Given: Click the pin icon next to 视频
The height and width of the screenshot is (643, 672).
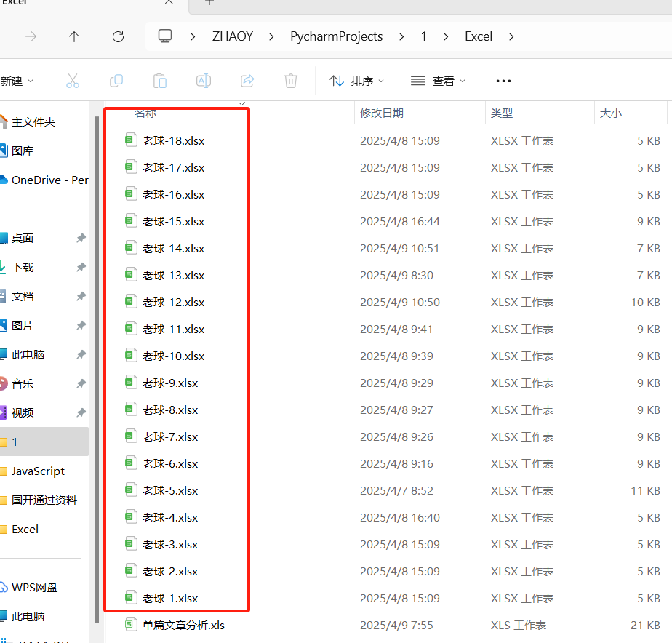Looking at the screenshot, I should coord(81,413).
